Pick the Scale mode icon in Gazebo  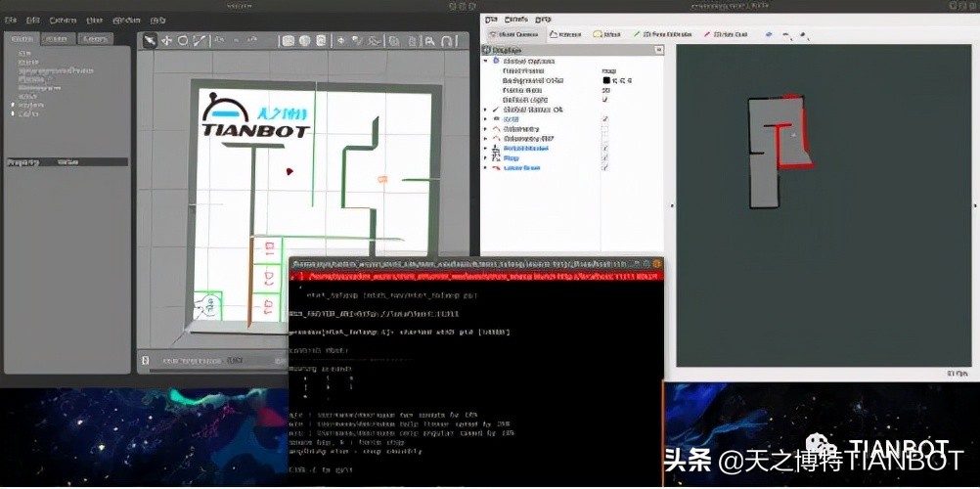point(199,41)
